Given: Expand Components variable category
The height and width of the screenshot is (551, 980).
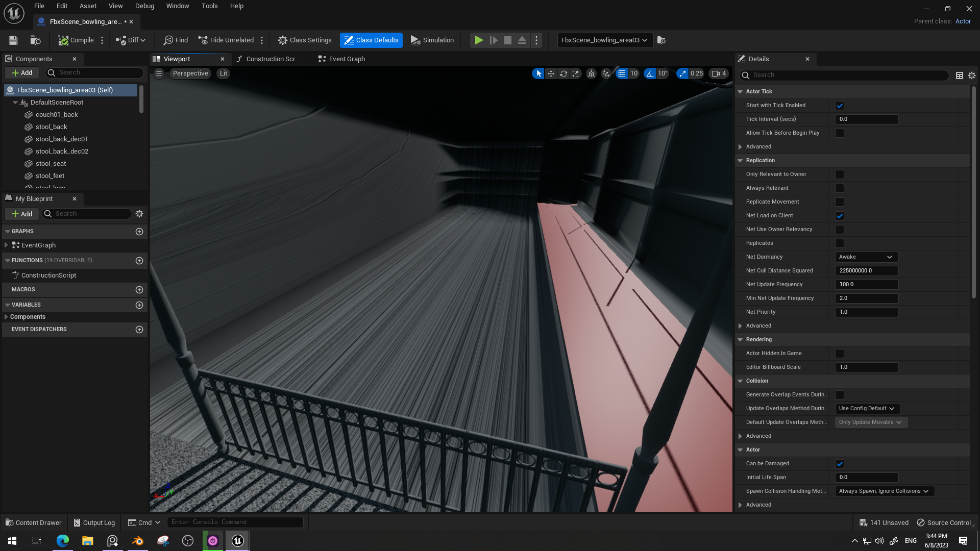Looking at the screenshot, I should pyautogui.click(x=6, y=317).
